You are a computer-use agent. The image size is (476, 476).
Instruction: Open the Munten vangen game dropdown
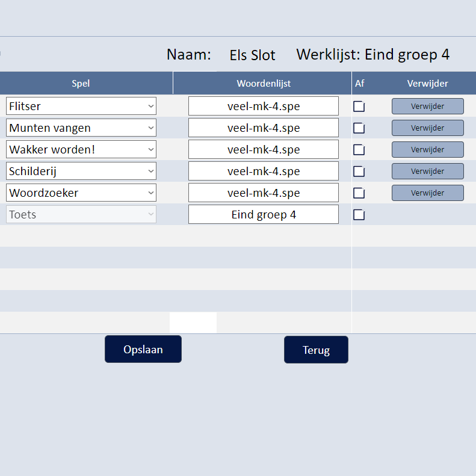click(x=81, y=128)
